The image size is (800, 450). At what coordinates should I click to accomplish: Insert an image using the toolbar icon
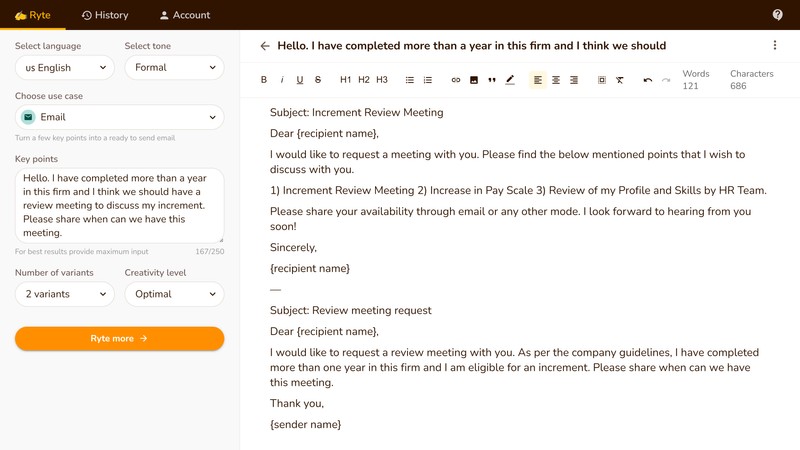click(x=474, y=80)
